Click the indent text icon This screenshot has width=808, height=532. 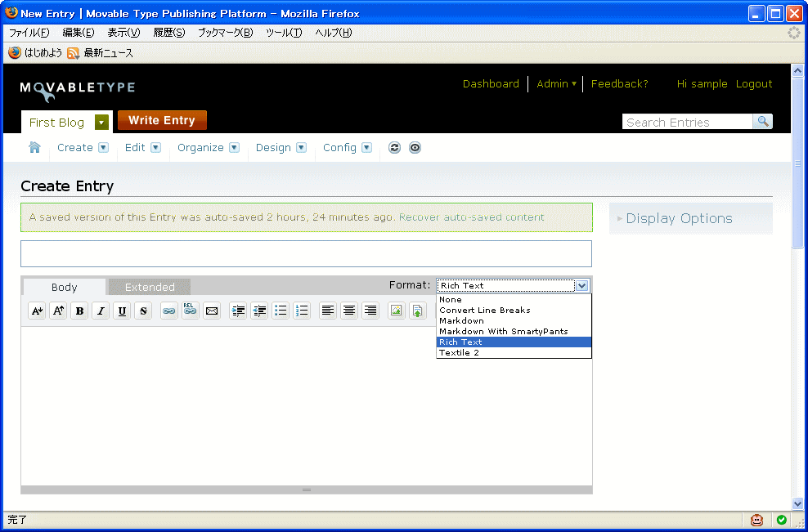pos(237,311)
